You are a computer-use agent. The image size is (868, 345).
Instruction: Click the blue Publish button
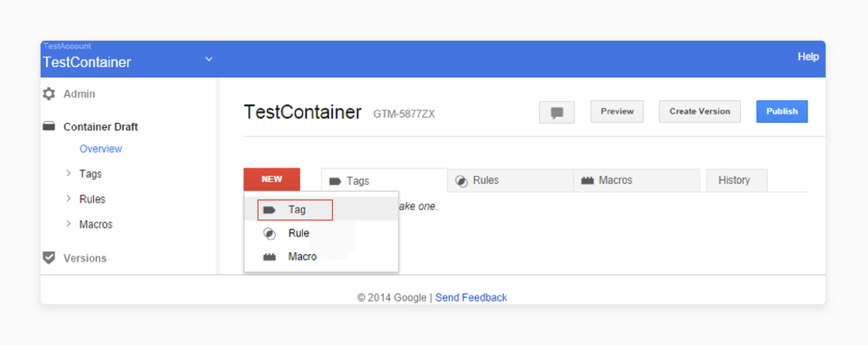[782, 112]
